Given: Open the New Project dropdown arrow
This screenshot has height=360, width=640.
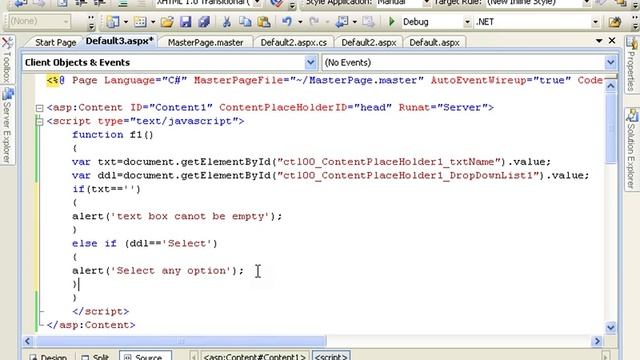Looking at the screenshot, I should click(x=126, y=22).
